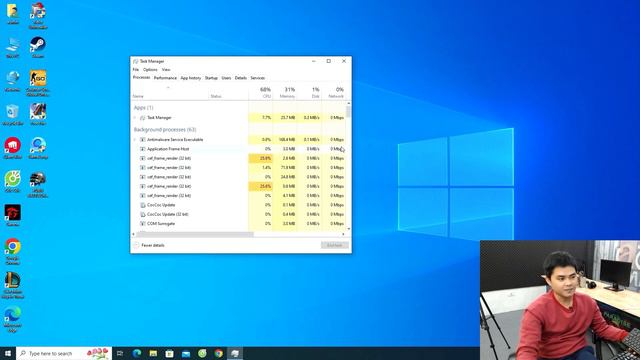Open Microsoft Store from the taskbar

pos(169,353)
